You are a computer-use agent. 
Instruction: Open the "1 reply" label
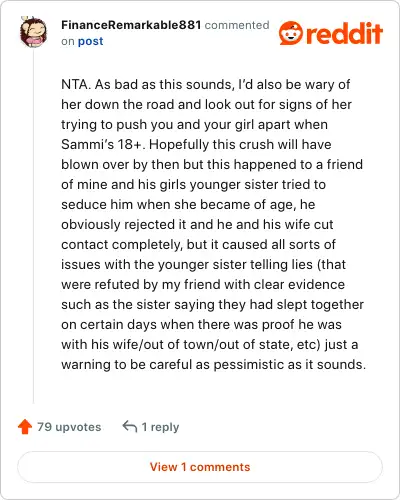click(160, 427)
